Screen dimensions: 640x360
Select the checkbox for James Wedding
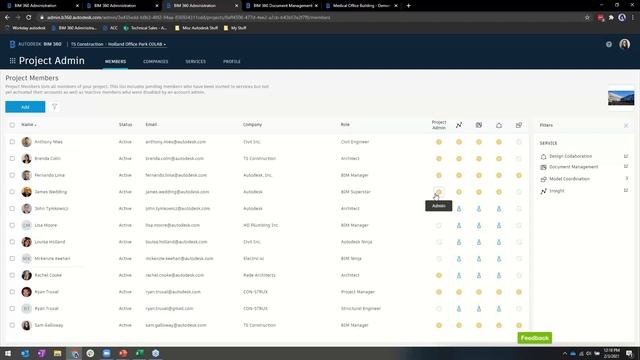(12, 192)
